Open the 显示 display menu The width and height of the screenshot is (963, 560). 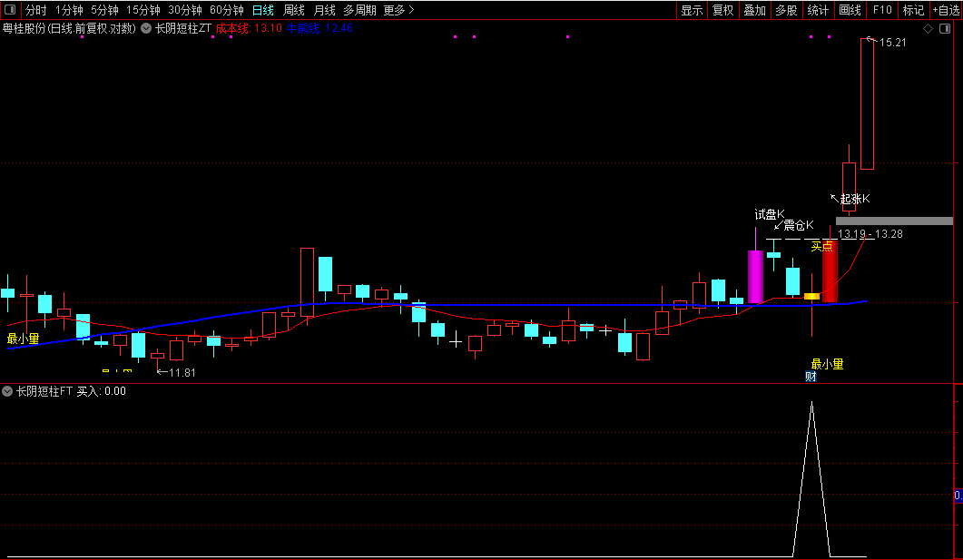pos(692,10)
